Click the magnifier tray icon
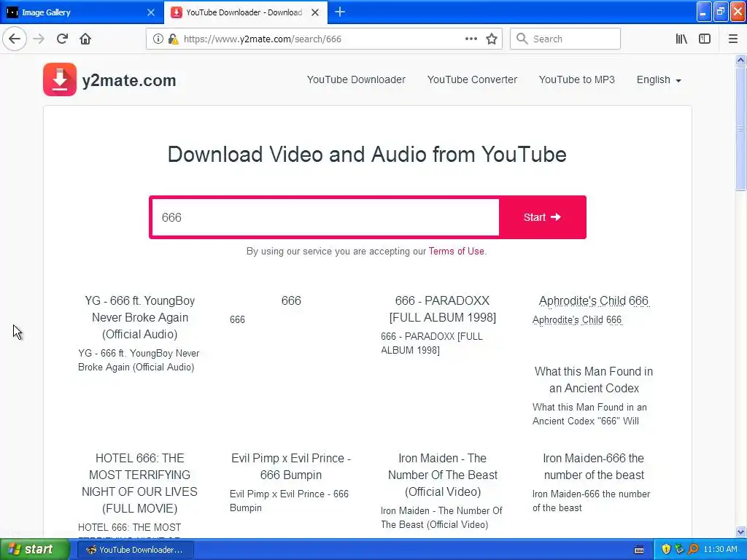 [x=693, y=550]
